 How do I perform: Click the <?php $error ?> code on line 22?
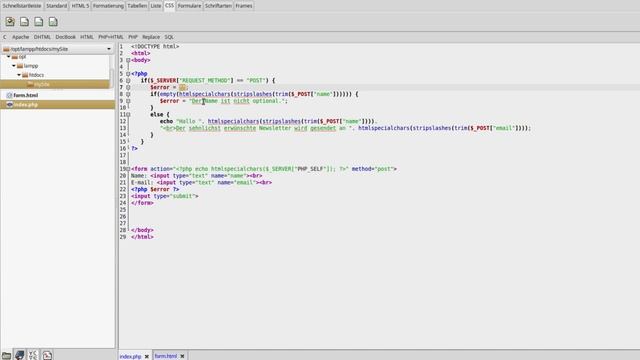[x=155, y=189]
